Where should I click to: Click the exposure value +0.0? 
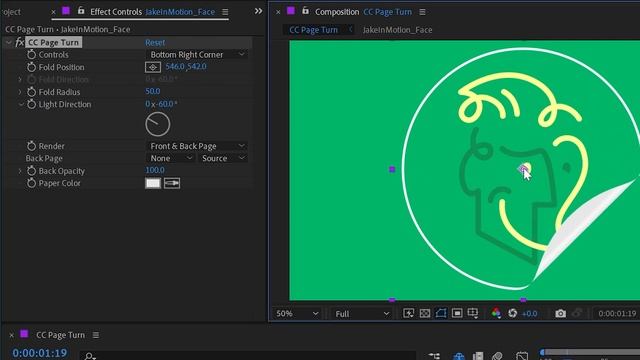coord(529,313)
